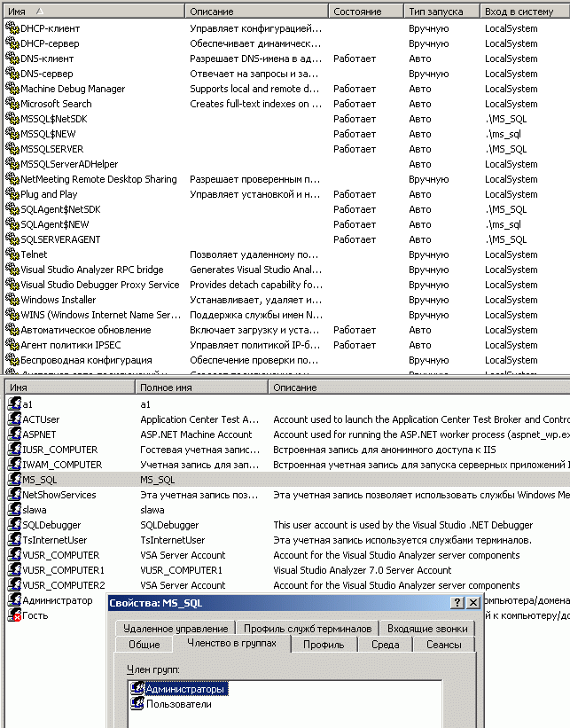The width and height of the screenshot is (570, 728).
Task: Select the NetMeeting Remote Desktop Sharing service
Action: click(x=286, y=179)
